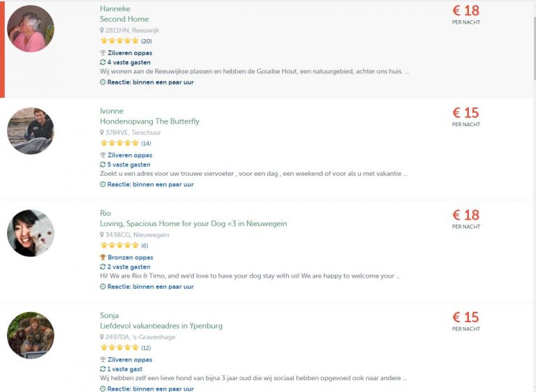Open Sonja's Liefdevol vakantieadres in Ypenburg listing
Viewport: 536px width, 392px height.
point(161,326)
